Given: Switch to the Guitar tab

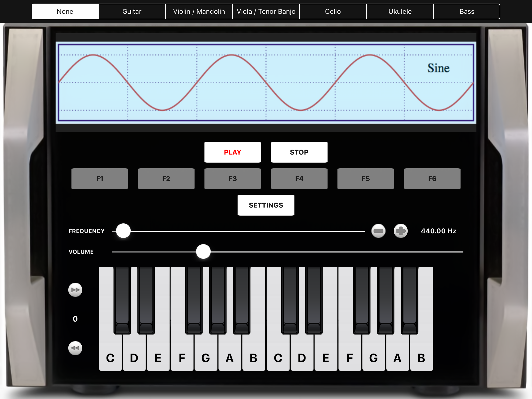Looking at the screenshot, I should 132,11.
